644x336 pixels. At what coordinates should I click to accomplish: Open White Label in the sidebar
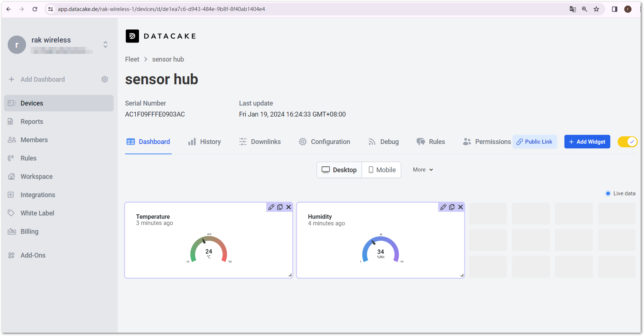pyautogui.click(x=59, y=213)
